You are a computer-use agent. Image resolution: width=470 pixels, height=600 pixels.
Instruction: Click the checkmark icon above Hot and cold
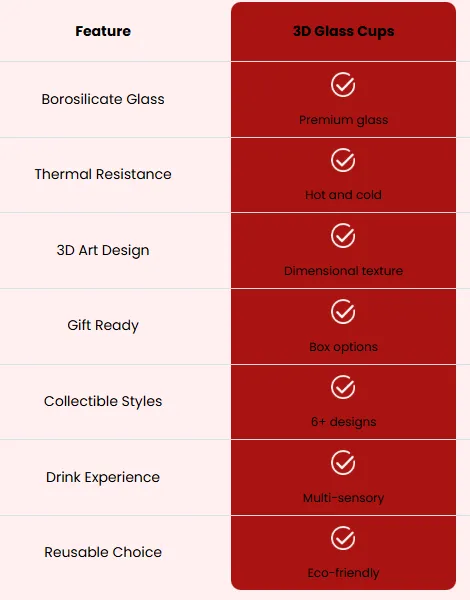coord(343,160)
